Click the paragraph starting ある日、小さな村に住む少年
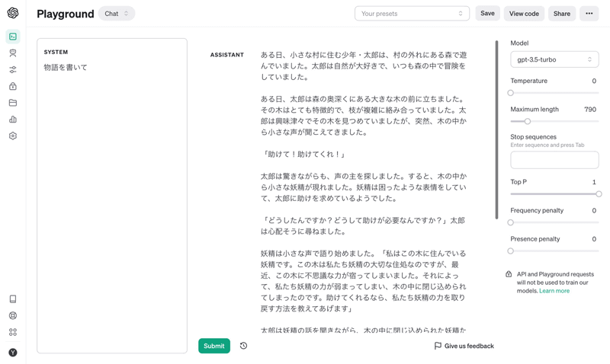This screenshot has width=610, height=364. click(364, 66)
